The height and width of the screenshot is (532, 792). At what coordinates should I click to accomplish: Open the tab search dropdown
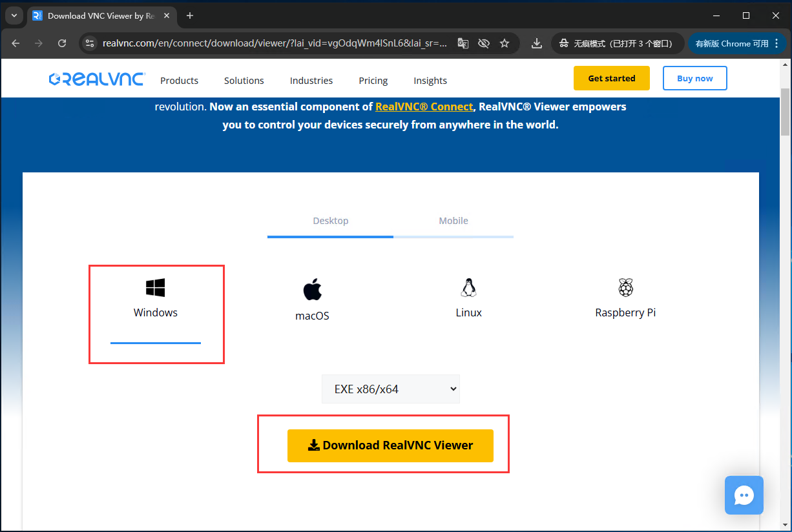click(x=14, y=15)
